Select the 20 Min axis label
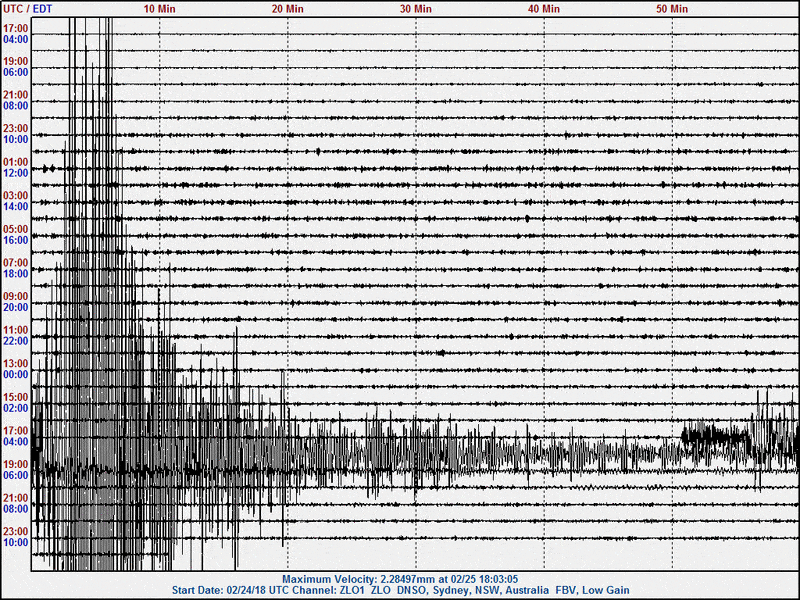The image size is (800, 600). pos(287,9)
